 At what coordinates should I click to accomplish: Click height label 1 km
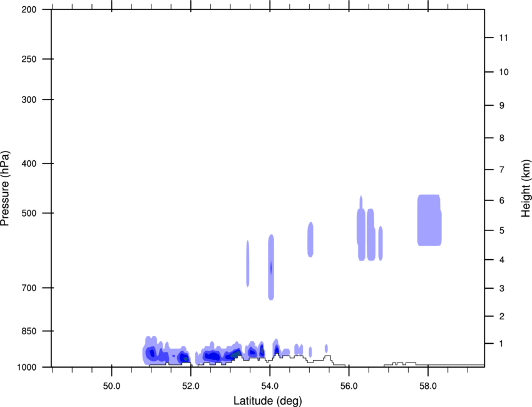coord(502,344)
